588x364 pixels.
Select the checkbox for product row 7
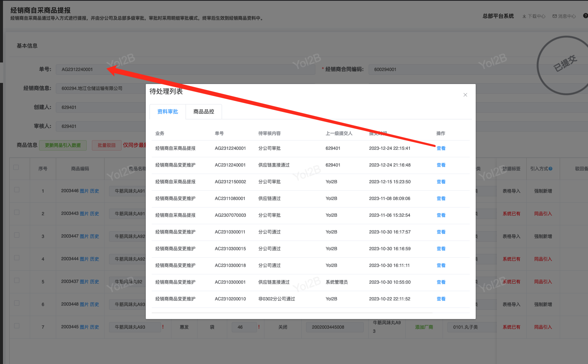[17, 326]
